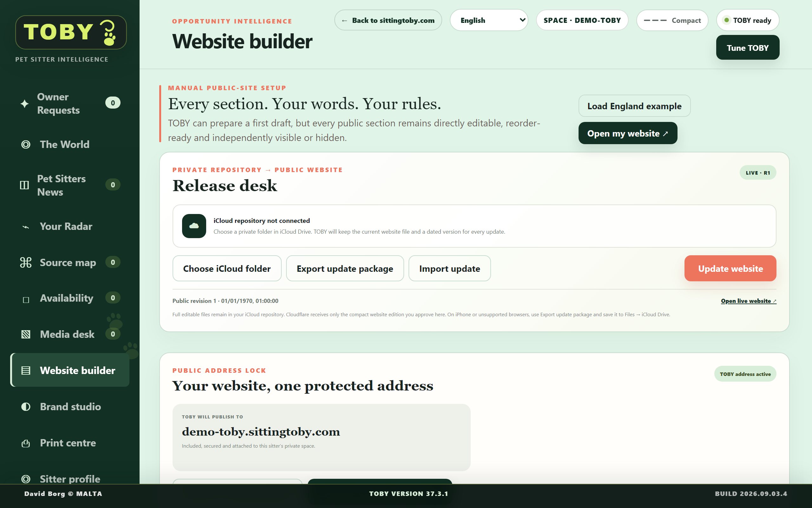Viewport: 812px width, 508px height.
Task: Click 'BUILD 2026.09.03.4' in footer
Action: [x=751, y=494]
